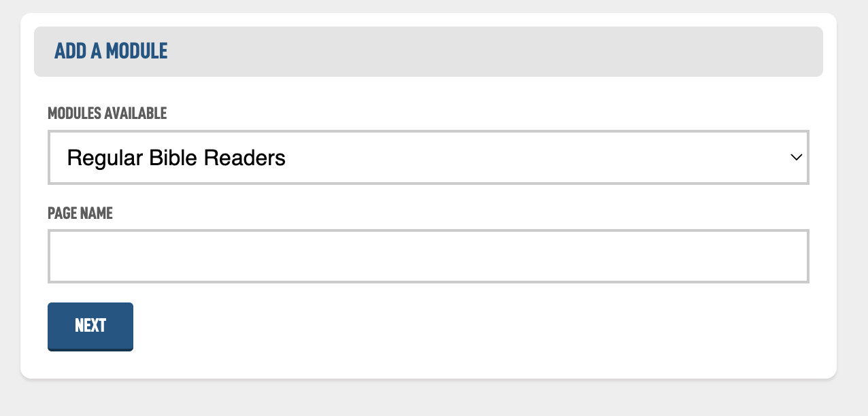868x416 pixels.
Task: Click the word Modules above the dropdown
Action: point(74,114)
